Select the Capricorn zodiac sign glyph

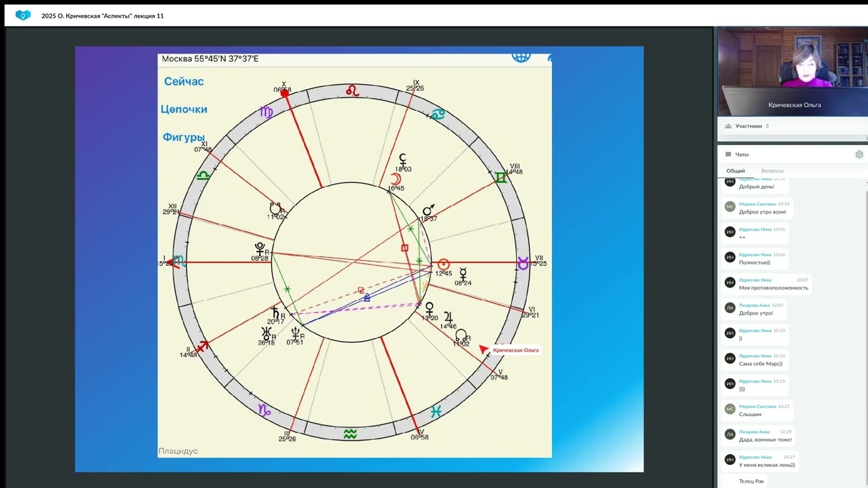tap(264, 409)
